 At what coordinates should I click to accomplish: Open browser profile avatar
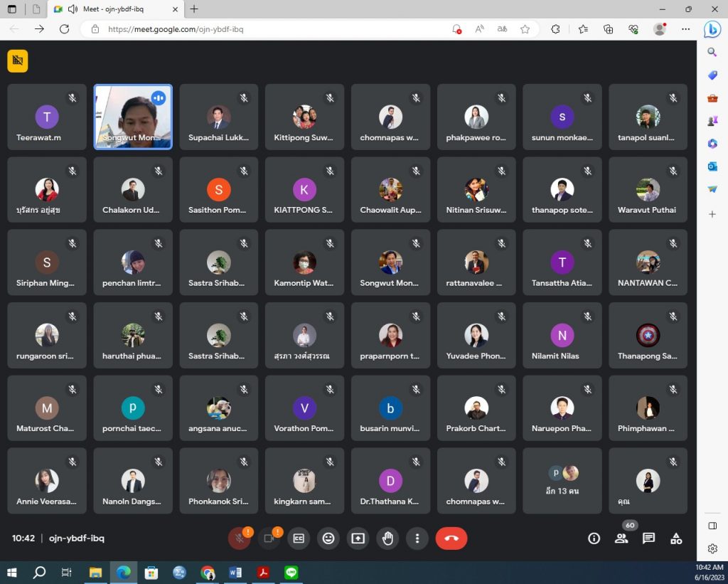coord(659,29)
